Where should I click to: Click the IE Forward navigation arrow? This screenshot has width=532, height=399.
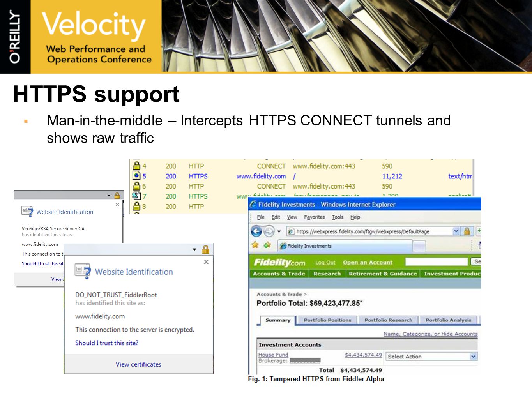point(269,231)
